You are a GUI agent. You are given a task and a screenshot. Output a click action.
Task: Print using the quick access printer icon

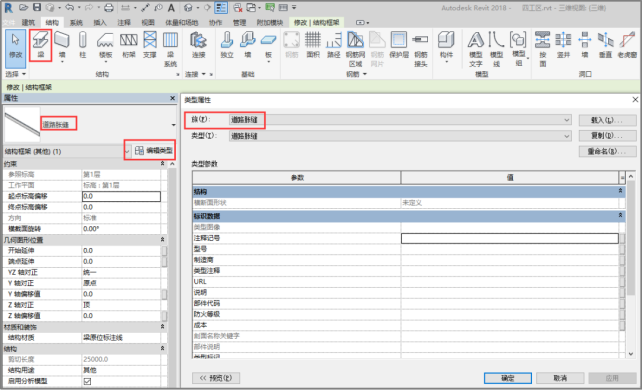[x=109, y=7]
